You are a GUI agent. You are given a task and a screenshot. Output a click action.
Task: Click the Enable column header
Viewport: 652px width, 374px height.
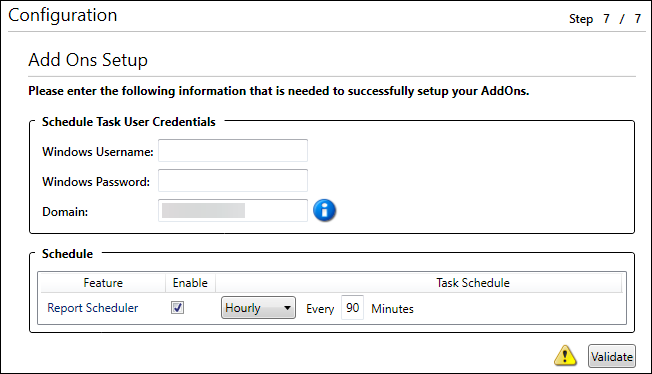(190, 283)
